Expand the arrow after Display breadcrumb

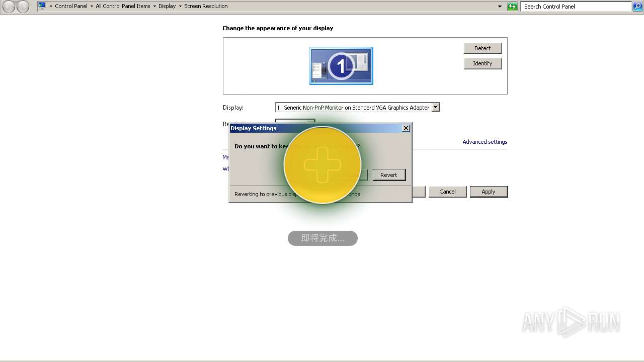(180, 7)
